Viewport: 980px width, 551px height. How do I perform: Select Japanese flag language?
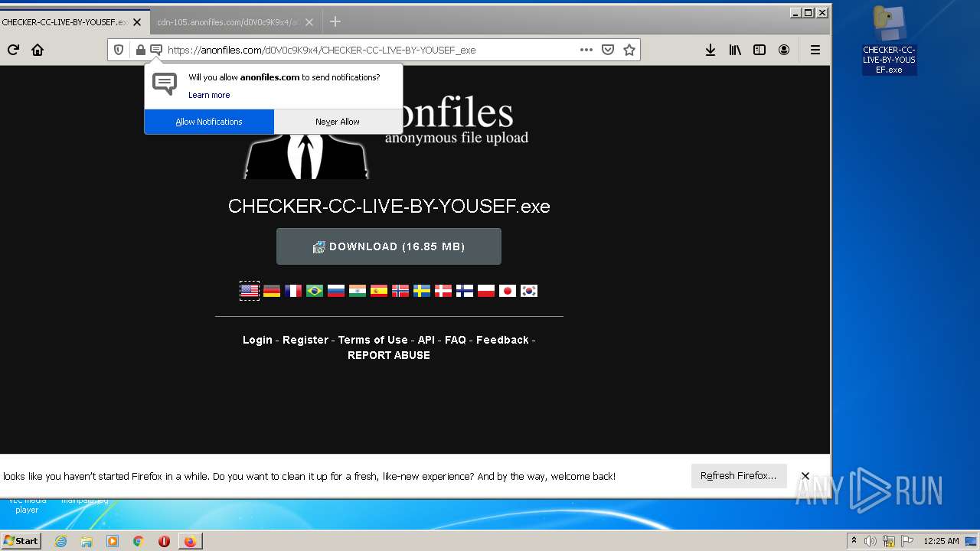click(x=508, y=291)
